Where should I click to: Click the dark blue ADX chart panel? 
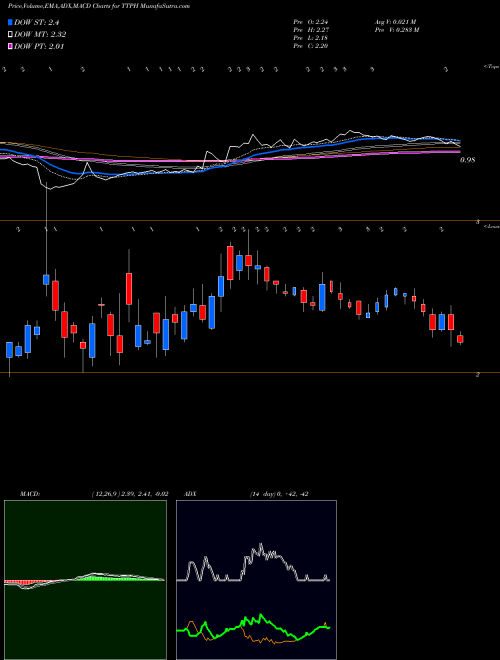pyautogui.click(x=256, y=580)
